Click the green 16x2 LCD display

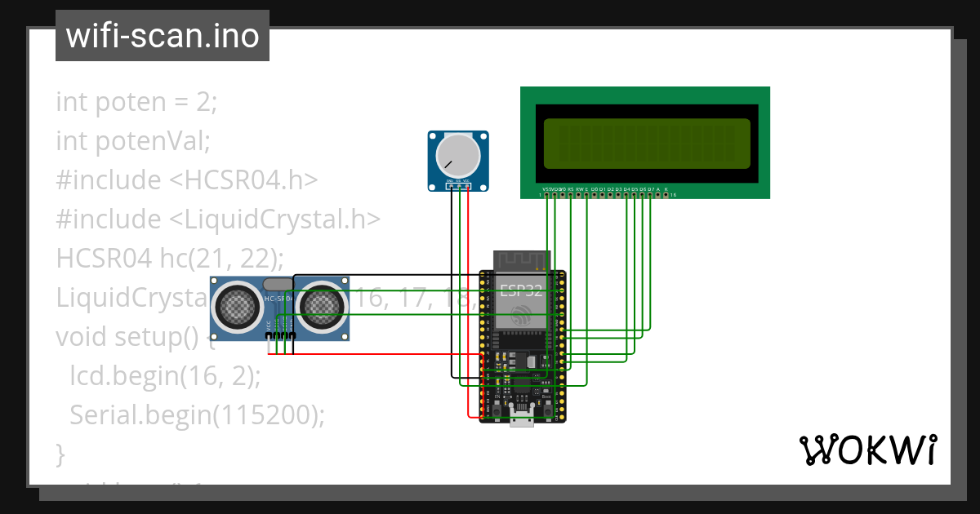[645, 143]
